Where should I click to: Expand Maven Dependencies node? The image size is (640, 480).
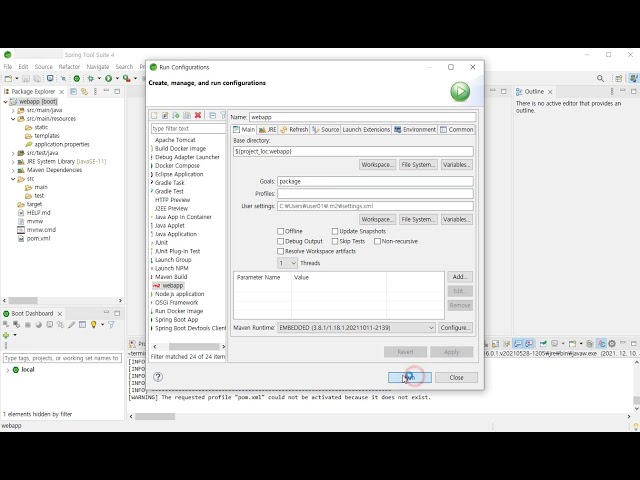pyautogui.click(x=13, y=170)
